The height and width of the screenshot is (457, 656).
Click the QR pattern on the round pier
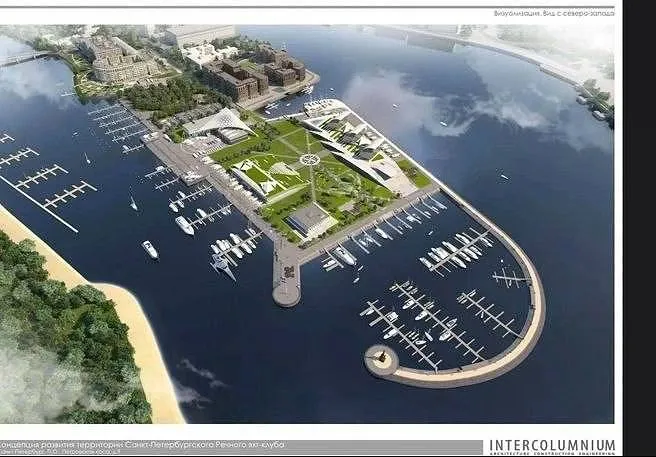(289, 272)
